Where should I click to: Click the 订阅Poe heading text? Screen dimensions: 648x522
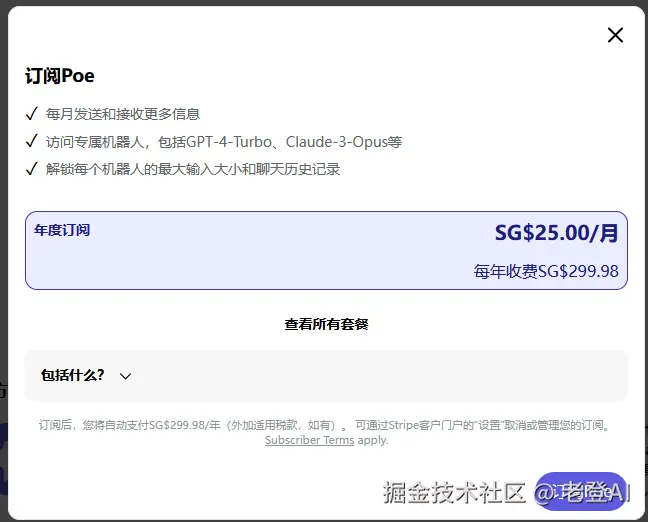tap(60, 76)
